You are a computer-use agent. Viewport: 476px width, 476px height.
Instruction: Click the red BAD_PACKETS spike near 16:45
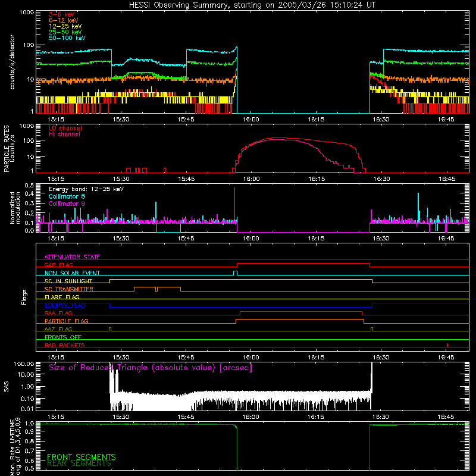click(447, 345)
